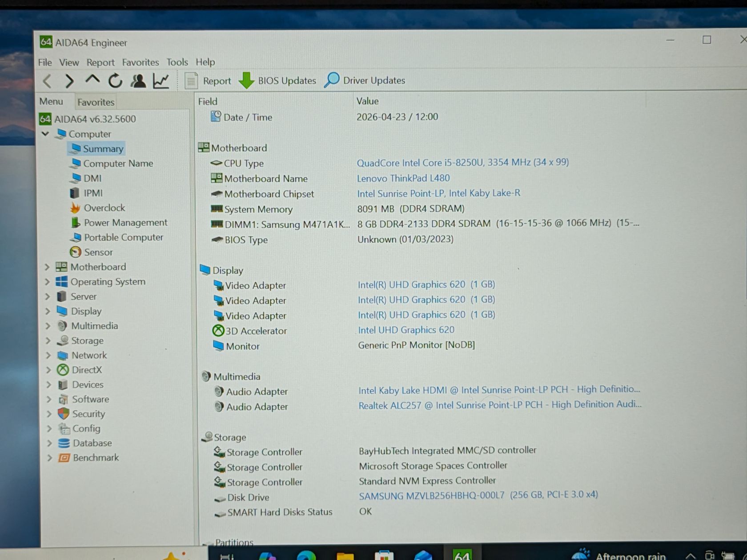Screen dimensions: 747x560
Task: Open the user accounts toolbar icon
Action: point(138,80)
